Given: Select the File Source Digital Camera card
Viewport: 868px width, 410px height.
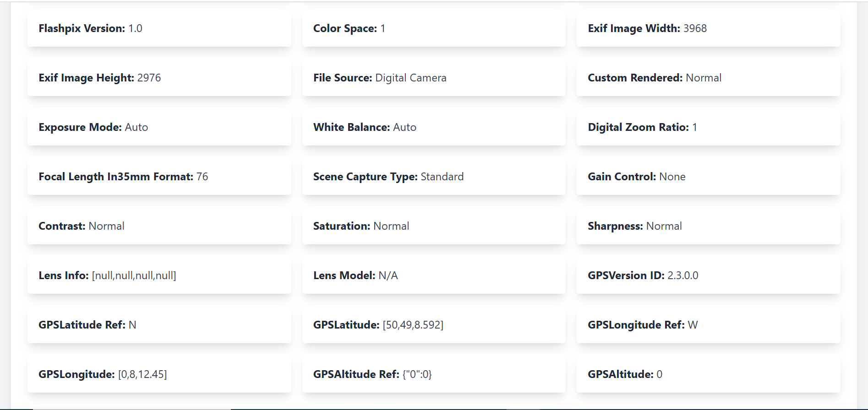Looking at the screenshot, I should point(433,78).
